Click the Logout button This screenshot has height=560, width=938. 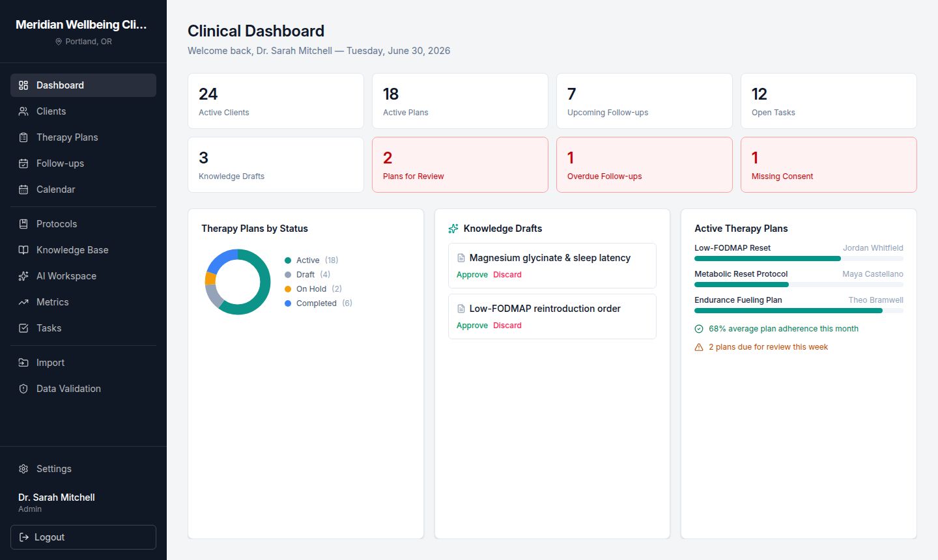[83, 537]
